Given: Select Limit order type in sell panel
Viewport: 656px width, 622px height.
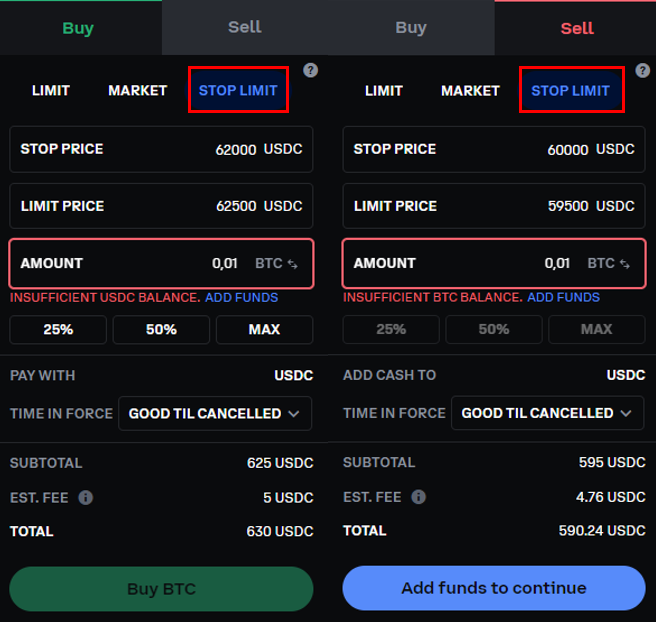Looking at the screenshot, I should pyautogui.click(x=383, y=90).
